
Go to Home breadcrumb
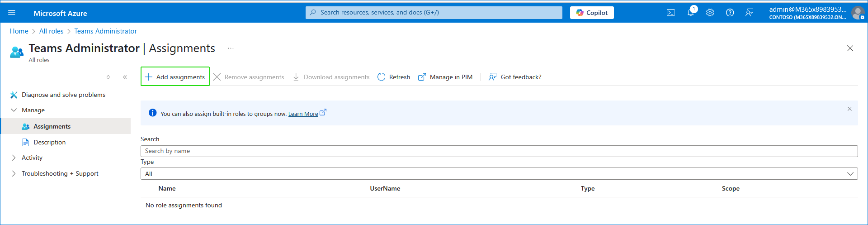19,31
